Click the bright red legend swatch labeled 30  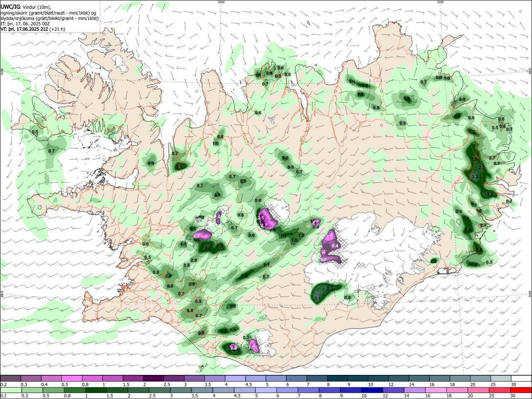pyautogui.click(x=521, y=390)
